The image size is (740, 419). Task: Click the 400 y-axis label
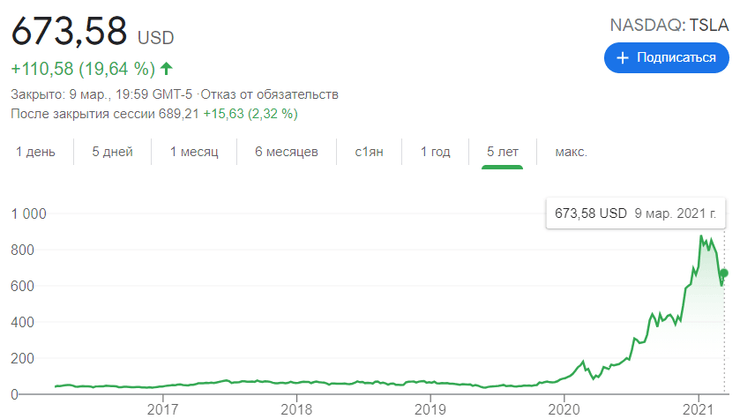pos(22,322)
